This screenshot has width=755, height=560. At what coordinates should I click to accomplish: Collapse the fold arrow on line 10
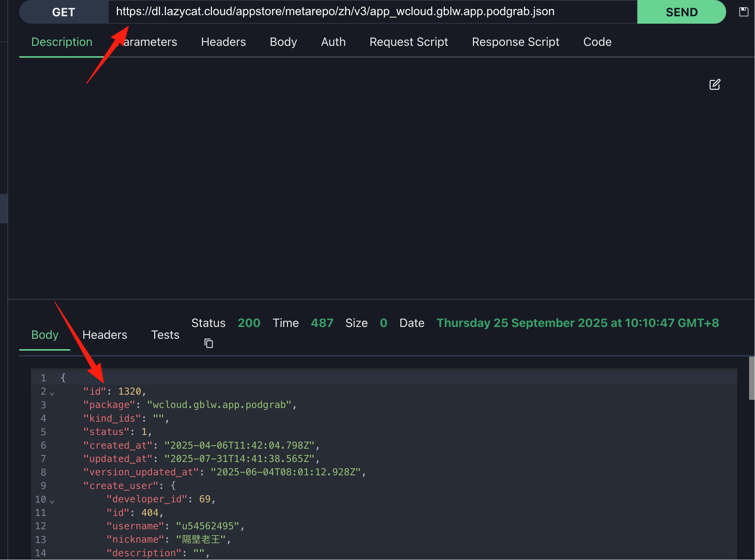[52, 502]
